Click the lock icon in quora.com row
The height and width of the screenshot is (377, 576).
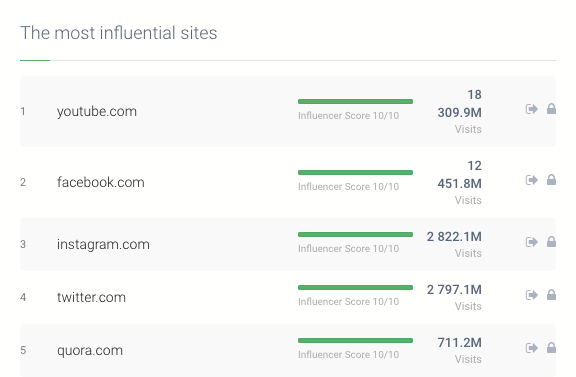pos(551,348)
